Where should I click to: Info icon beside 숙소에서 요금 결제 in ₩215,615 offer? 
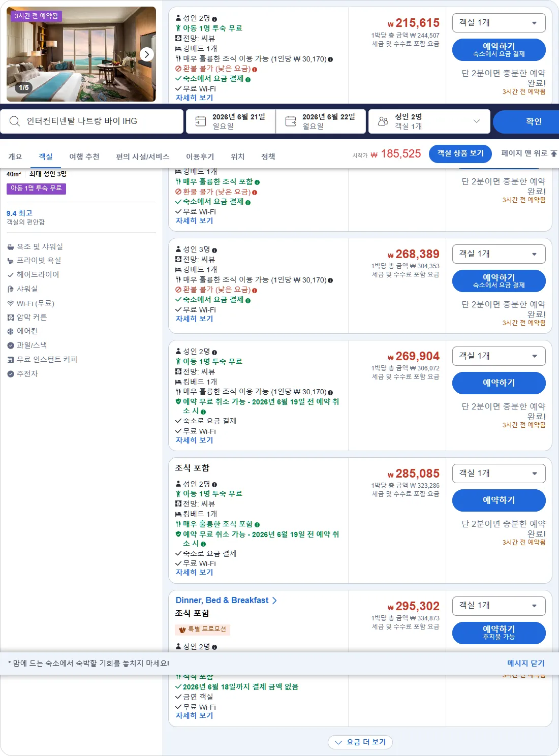[248, 79]
